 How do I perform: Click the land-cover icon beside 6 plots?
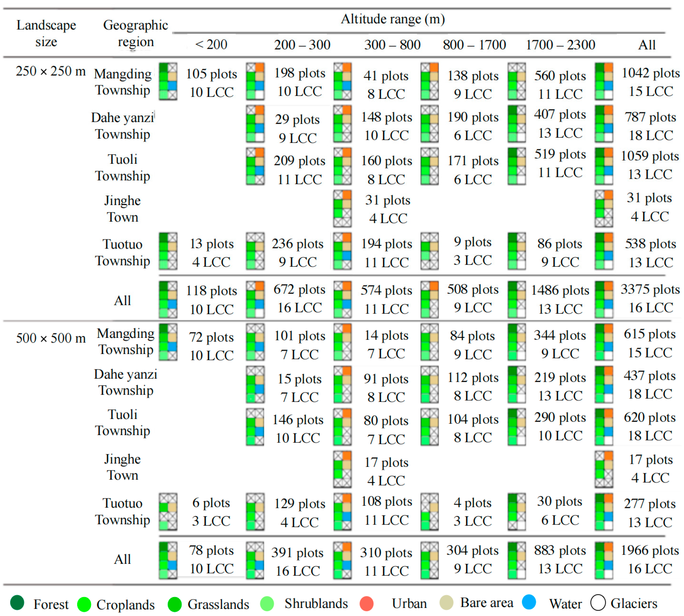coord(168,511)
